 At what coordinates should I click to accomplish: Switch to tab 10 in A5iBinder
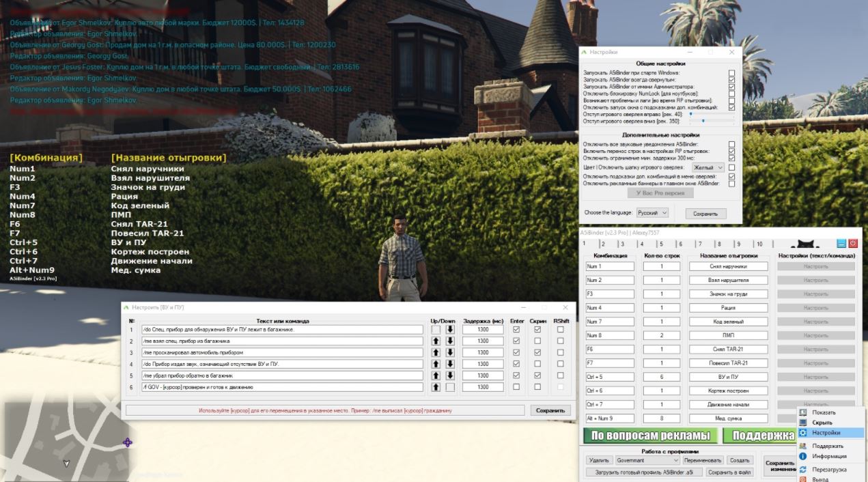pos(759,244)
